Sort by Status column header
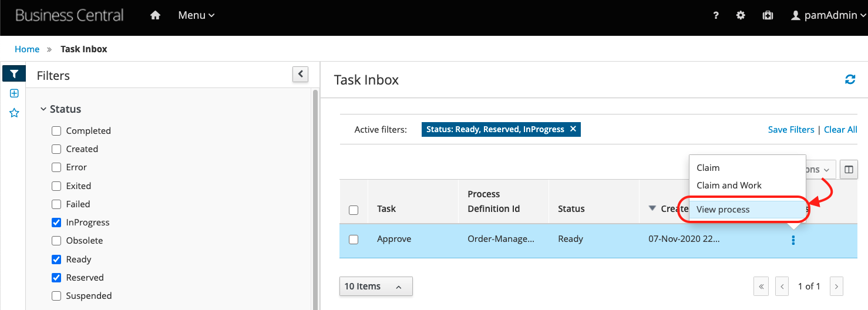 tap(571, 209)
